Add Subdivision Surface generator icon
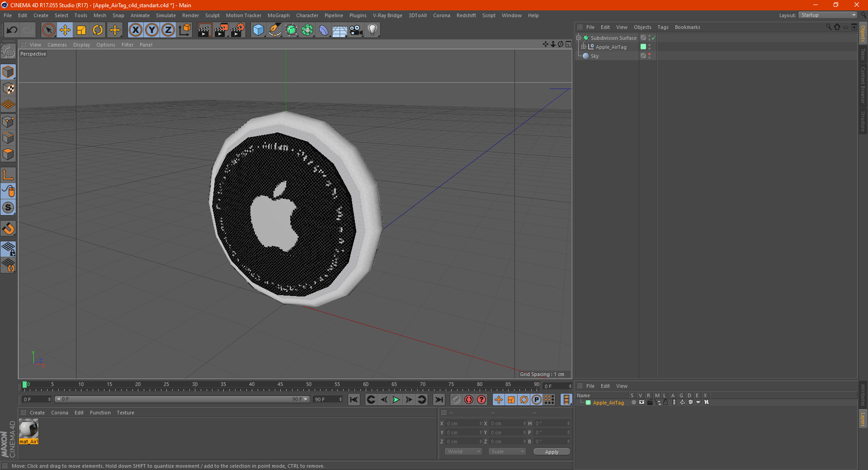 291,30
